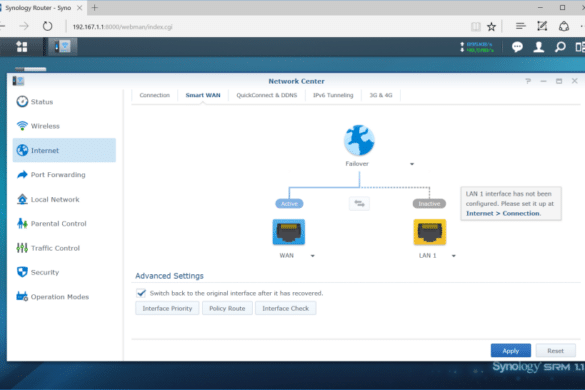Click the Active status badge
Screen dimensions: 585x390
289,203
